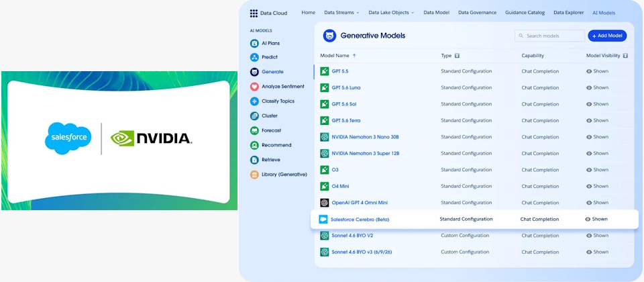Click the Cluster sidebar icon
Image resolution: width=644 pixels, height=282 pixels.
point(254,116)
